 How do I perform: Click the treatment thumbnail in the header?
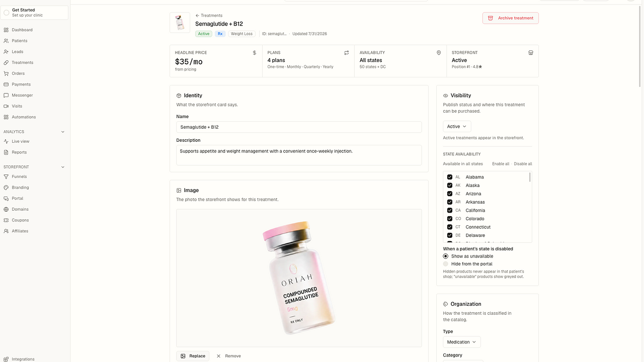180,23
